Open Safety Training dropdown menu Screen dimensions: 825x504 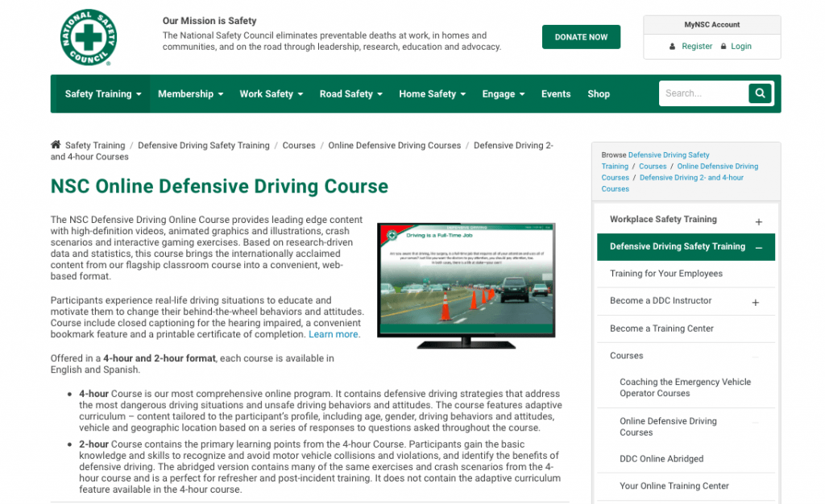pyautogui.click(x=103, y=94)
